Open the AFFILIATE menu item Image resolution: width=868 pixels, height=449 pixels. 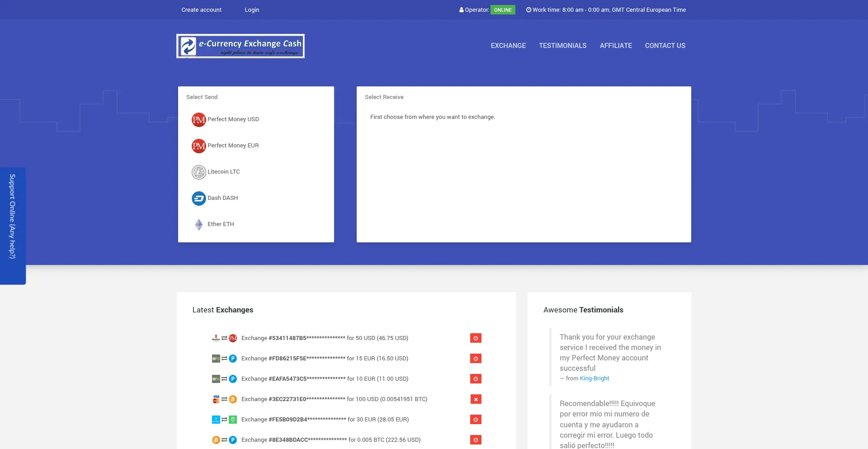[616, 46]
